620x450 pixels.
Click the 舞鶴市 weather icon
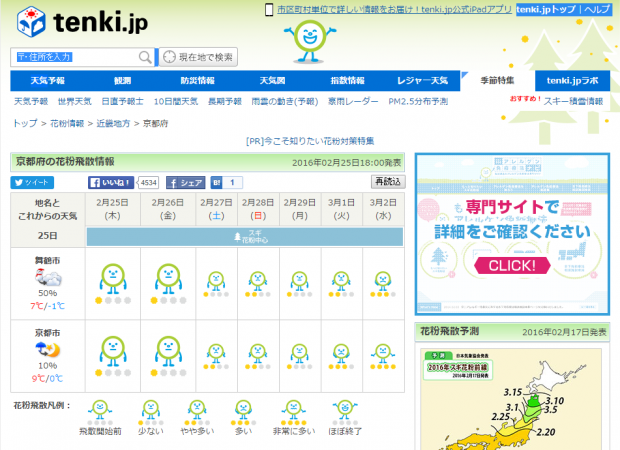pyautogui.click(x=48, y=277)
